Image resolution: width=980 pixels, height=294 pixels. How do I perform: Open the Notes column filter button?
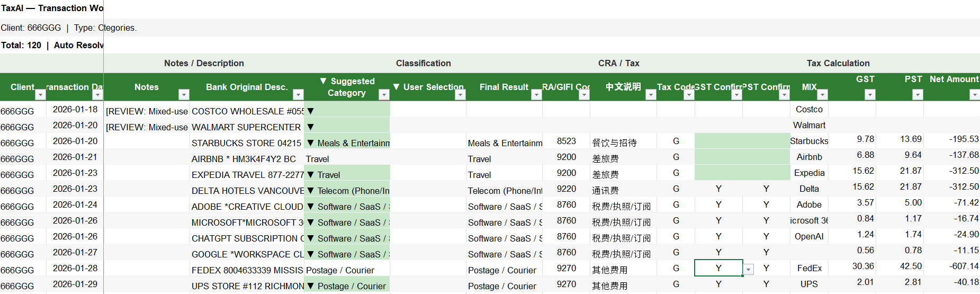click(184, 95)
